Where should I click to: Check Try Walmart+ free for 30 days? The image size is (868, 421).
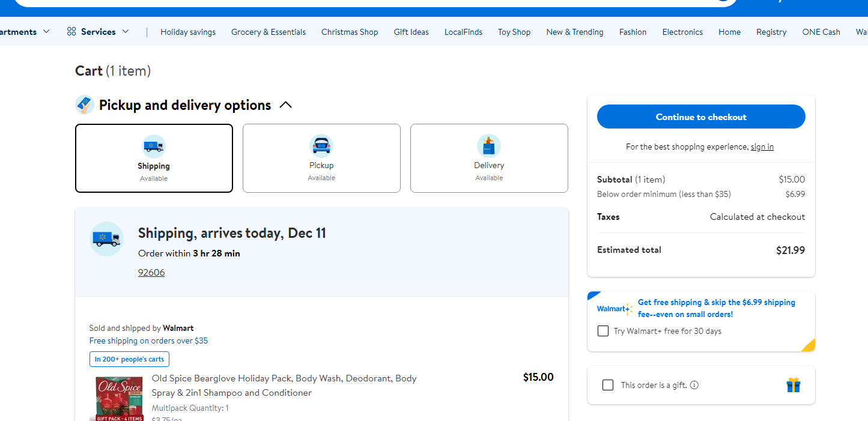tap(603, 331)
